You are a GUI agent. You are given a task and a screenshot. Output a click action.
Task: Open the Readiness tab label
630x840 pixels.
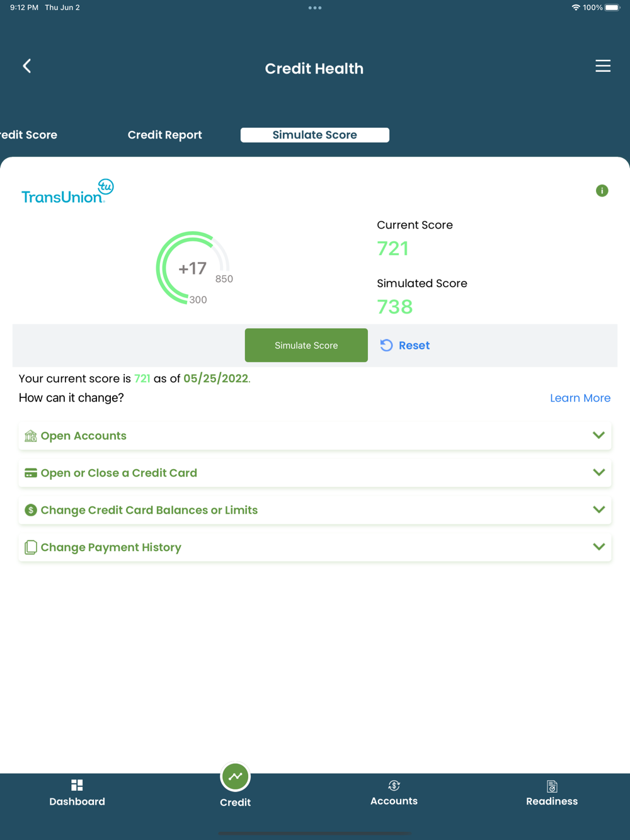pos(552,801)
